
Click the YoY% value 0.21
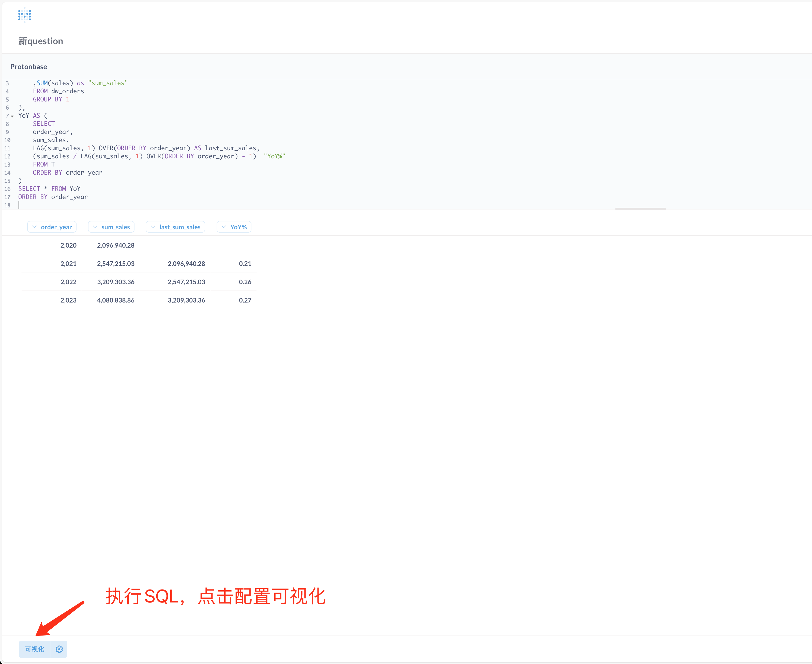[x=245, y=264]
